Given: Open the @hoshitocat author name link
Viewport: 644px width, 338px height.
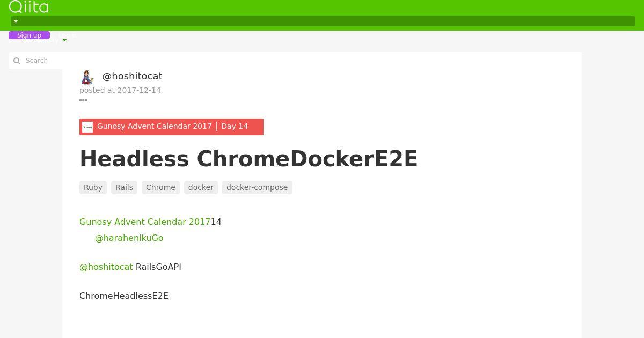Looking at the screenshot, I should 132,76.
